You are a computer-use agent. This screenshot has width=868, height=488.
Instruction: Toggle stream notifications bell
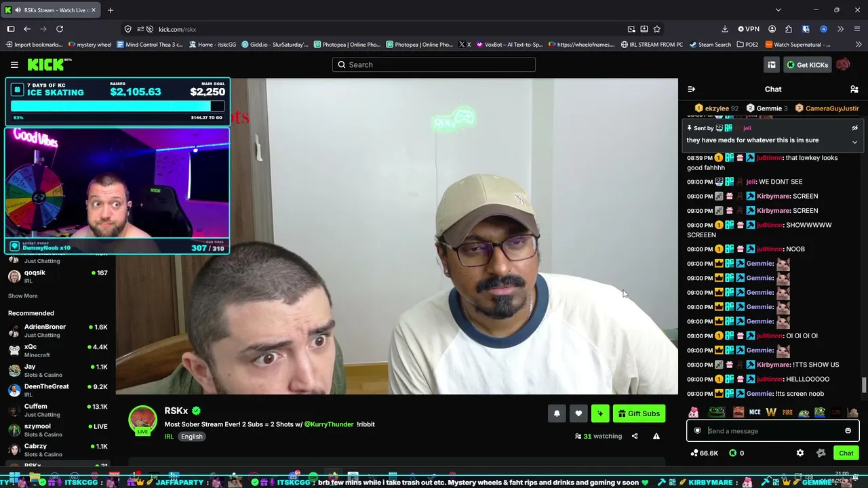[557, 413]
